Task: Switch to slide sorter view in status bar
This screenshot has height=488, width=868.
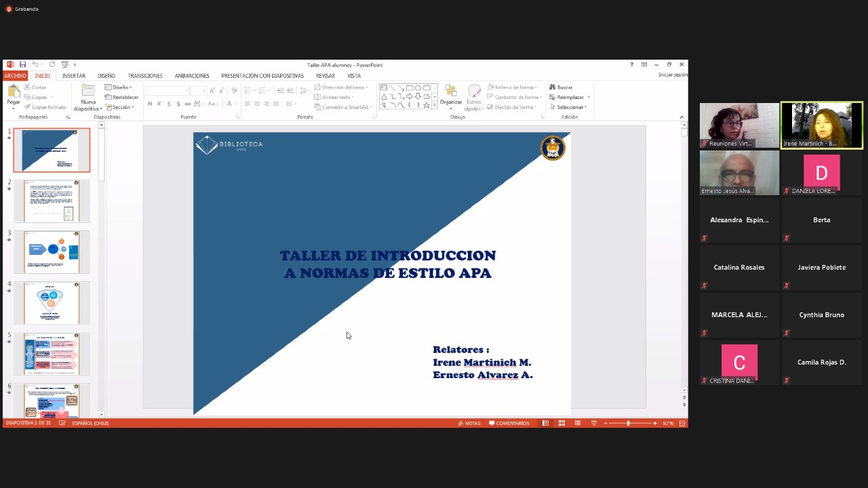Action: pos(561,423)
